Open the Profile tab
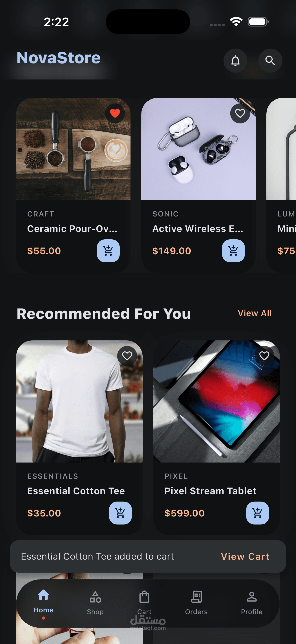The width and height of the screenshot is (296, 644). [x=252, y=603]
